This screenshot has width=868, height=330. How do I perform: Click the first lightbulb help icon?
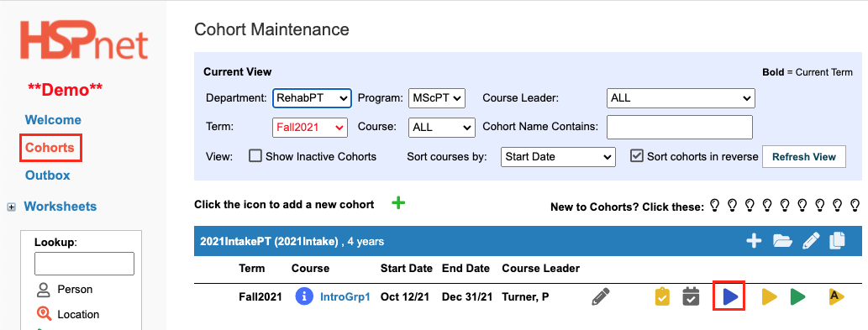(x=714, y=207)
